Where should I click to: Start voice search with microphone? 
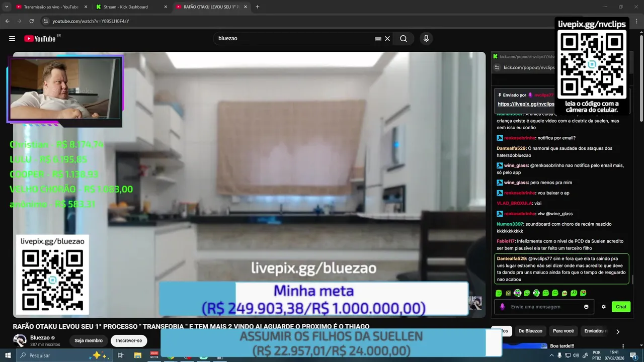coord(426,39)
